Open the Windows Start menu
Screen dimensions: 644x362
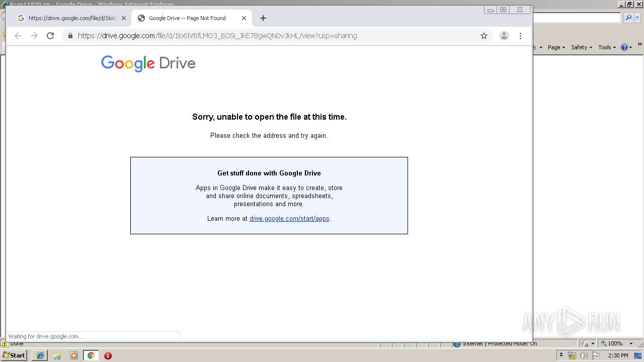pyautogui.click(x=14, y=355)
